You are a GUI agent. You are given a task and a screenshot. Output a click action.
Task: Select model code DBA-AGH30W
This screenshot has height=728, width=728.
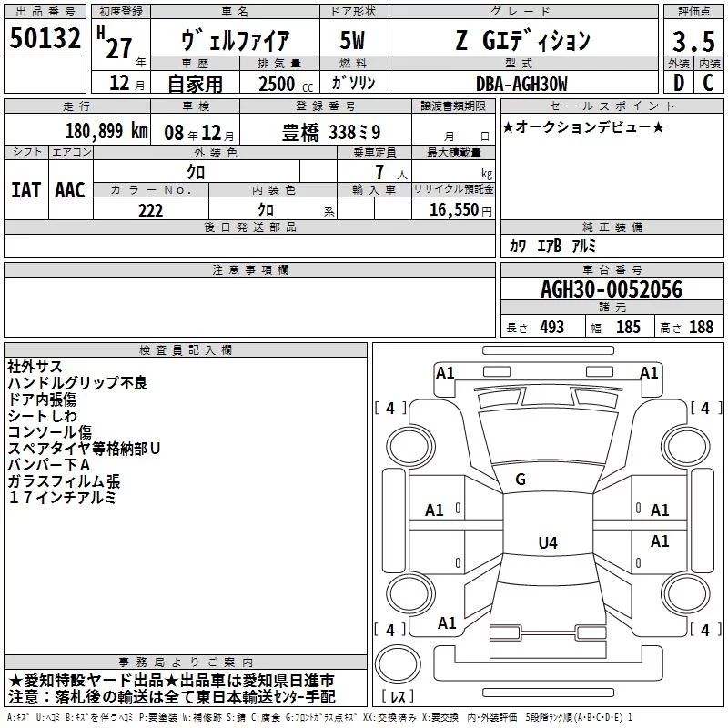(521, 84)
